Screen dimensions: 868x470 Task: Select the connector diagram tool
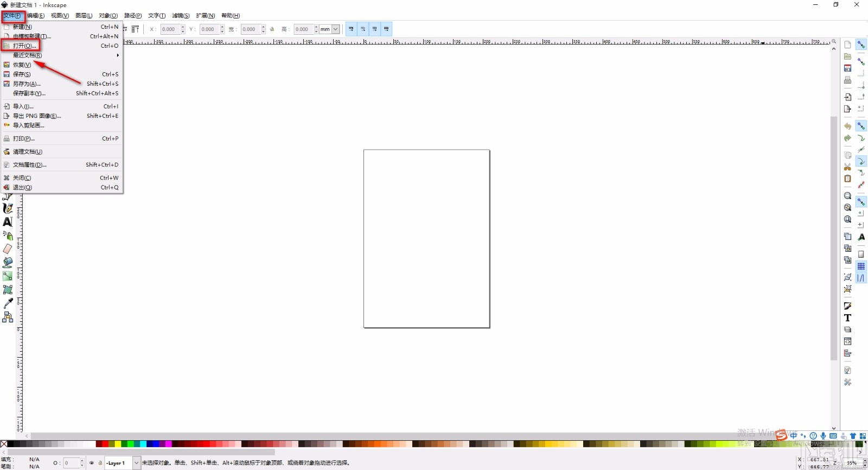click(x=8, y=317)
